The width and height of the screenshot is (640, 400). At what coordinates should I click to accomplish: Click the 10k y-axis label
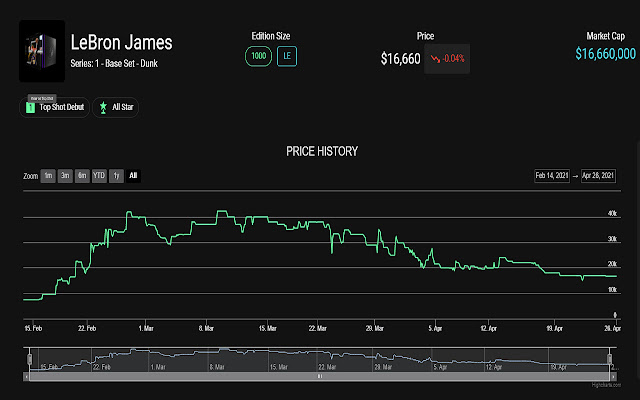[x=612, y=289]
